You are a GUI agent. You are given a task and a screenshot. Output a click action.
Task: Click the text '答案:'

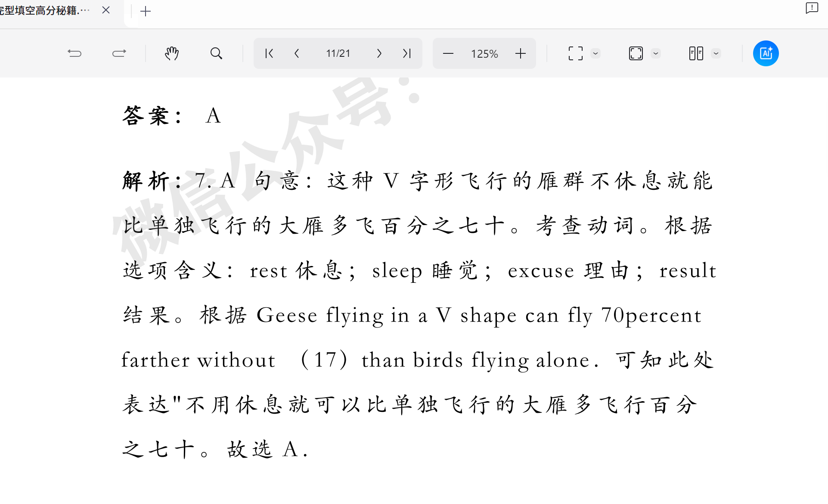point(153,116)
